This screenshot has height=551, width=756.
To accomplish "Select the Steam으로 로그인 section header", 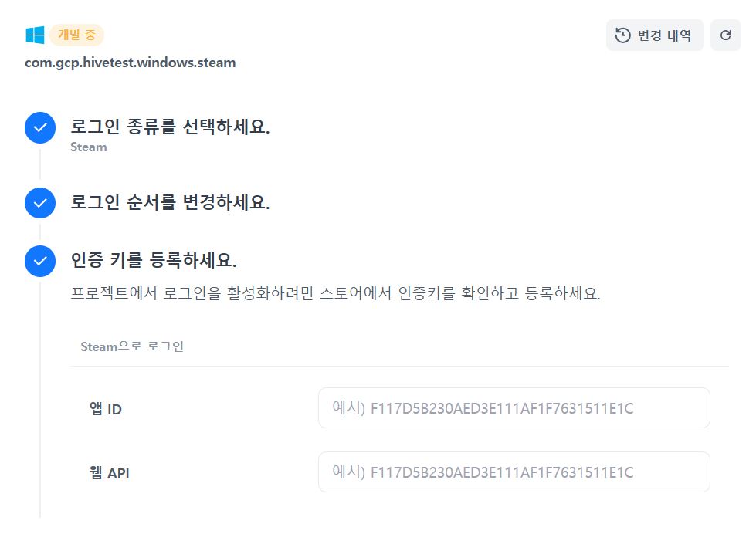I will tap(132, 346).
